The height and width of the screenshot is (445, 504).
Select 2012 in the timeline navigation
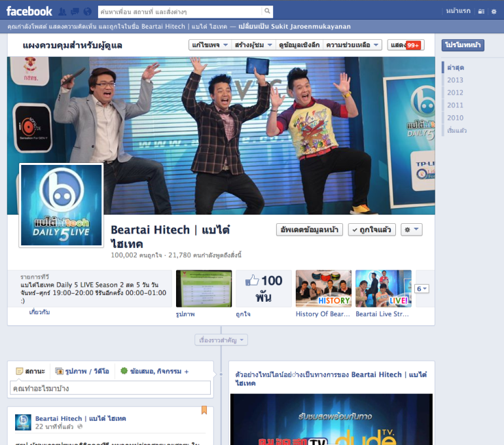coord(455,93)
